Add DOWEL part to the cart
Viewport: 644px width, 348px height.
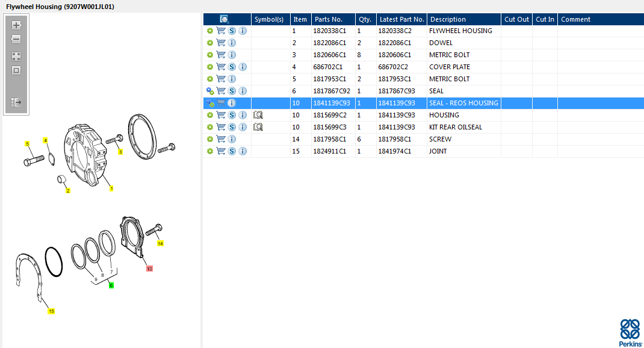[x=221, y=43]
